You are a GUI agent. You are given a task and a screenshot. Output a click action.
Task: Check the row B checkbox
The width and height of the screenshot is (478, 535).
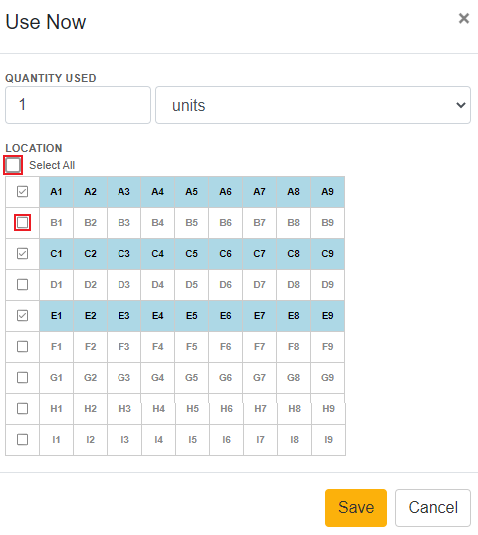click(23, 223)
